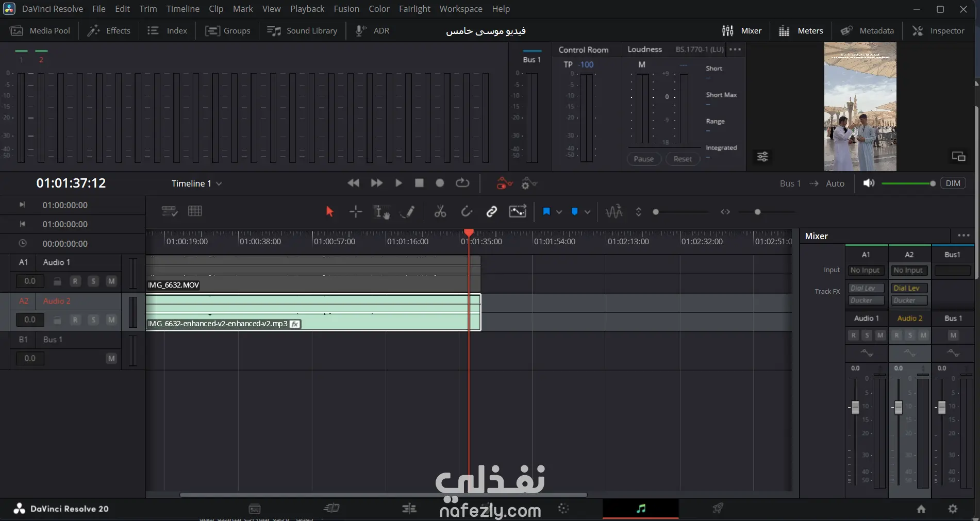Expand the marker color dropdown arrow

coord(587,212)
